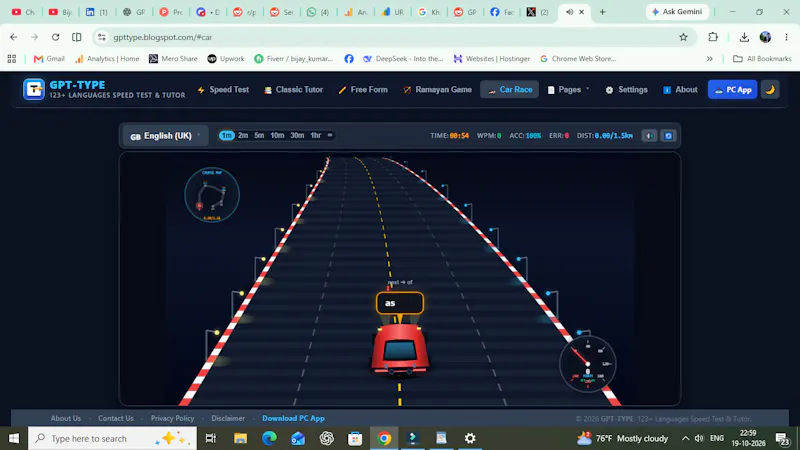The height and width of the screenshot is (450, 800).
Task: Open the About Us footer link
Action: click(66, 418)
